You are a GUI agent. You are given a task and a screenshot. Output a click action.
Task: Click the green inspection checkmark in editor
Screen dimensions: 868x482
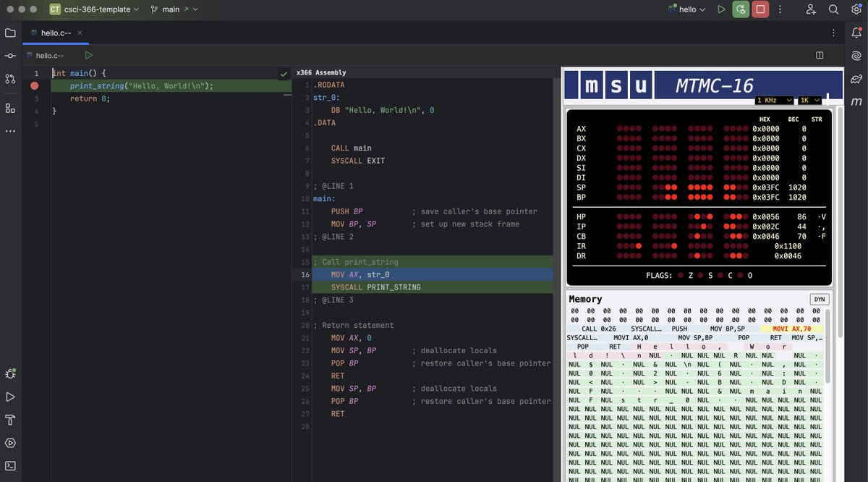tap(284, 74)
